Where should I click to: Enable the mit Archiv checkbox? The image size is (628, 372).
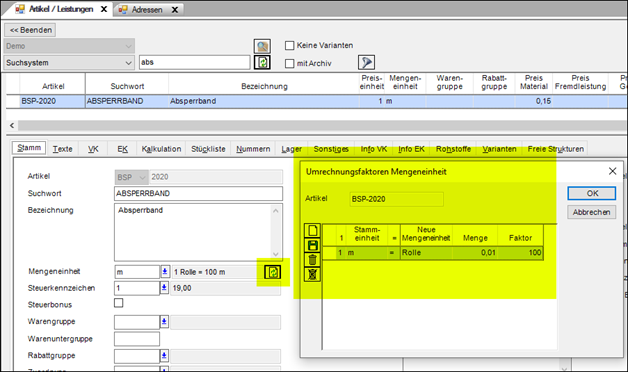(x=290, y=64)
